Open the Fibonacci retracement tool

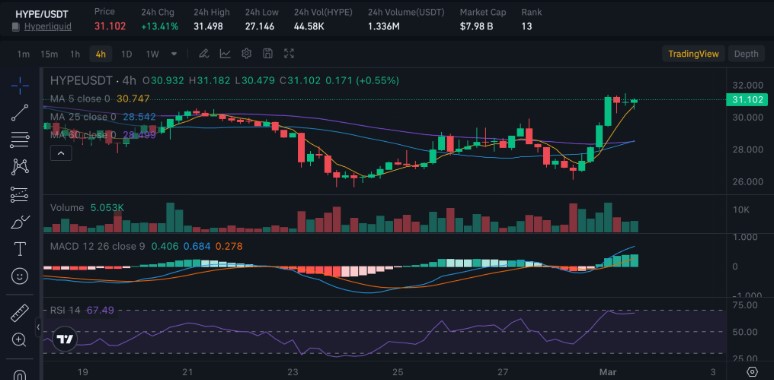click(20, 140)
